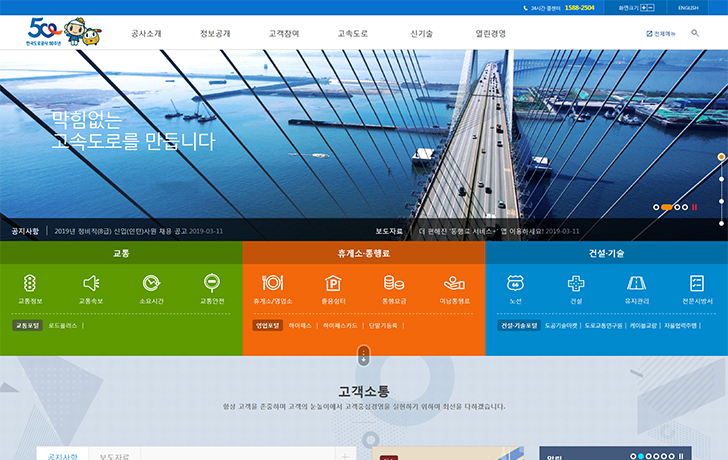Open the 케이블교량 link

pyautogui.click(x=643, y=326)
